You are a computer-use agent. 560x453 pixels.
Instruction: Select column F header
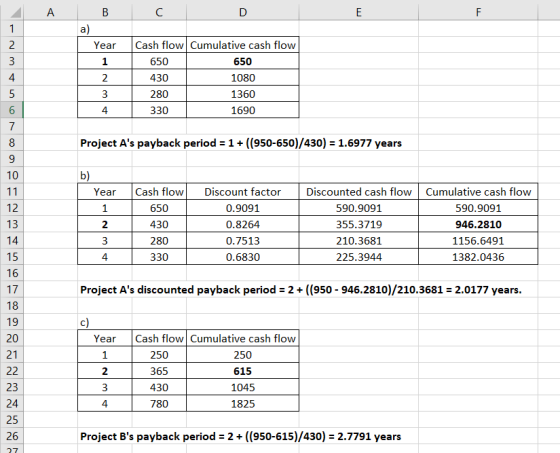(478, 13)
